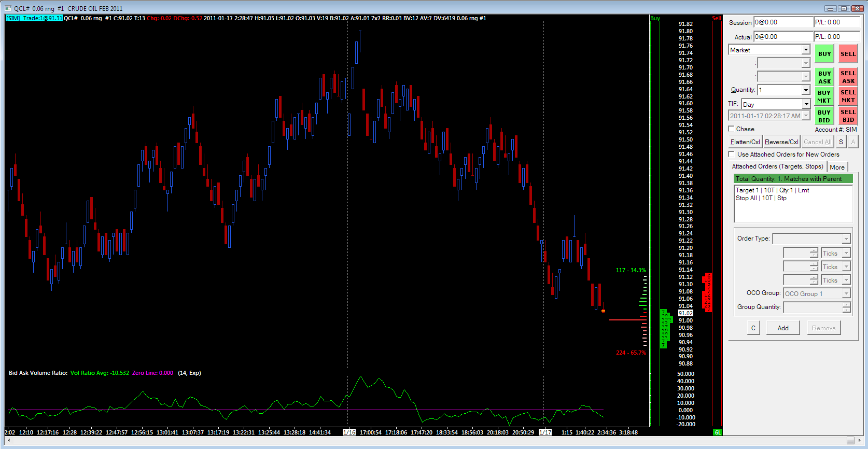This screenshot has height=449, width=868.
Task: Click Total Quantity: 1. Matches with Parent bar
Action: pos(793,179)
